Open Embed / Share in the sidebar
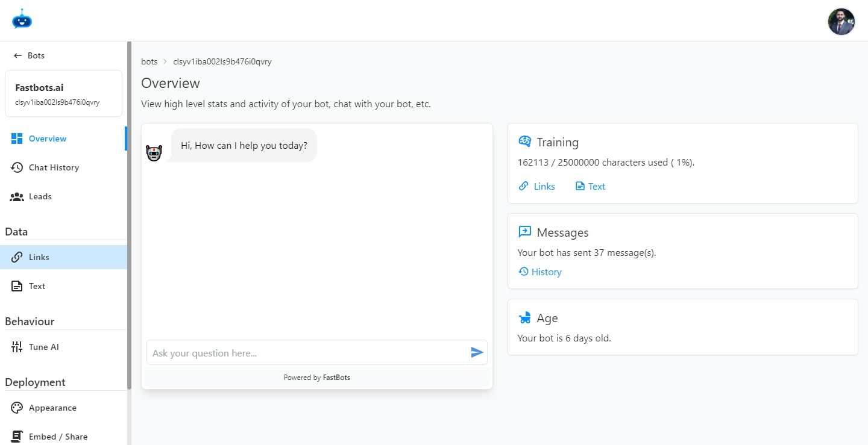Screen dimensions: 868x445 tap(58, 437)
